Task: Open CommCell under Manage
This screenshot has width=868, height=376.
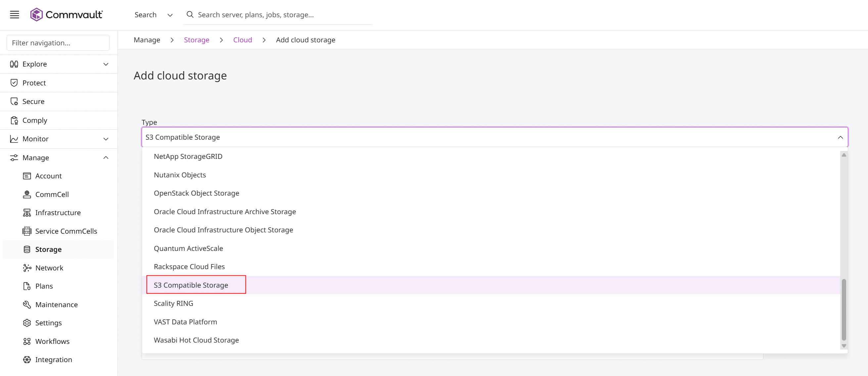Action: [x=59, y=194]
